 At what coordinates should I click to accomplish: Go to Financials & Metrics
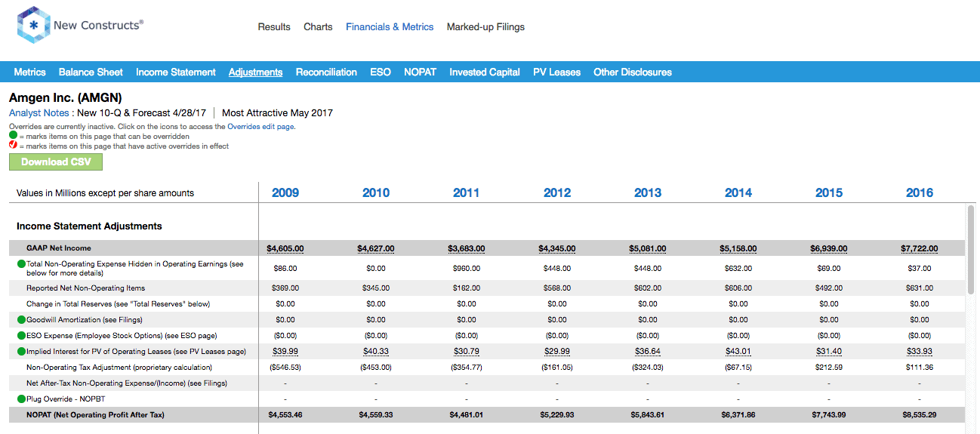tap(390, 26)
